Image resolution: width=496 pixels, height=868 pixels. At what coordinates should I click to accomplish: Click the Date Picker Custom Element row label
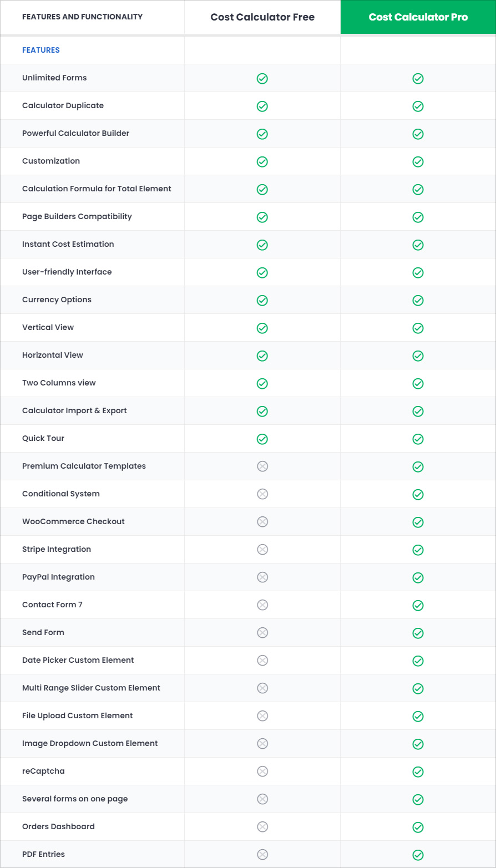tap(78, 660)
